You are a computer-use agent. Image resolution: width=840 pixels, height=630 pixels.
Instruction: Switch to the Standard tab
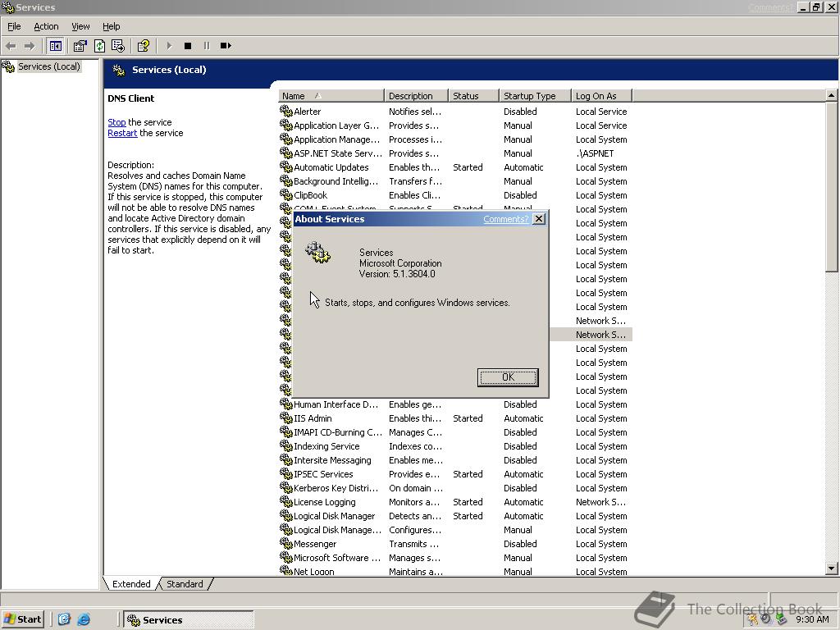185,584
